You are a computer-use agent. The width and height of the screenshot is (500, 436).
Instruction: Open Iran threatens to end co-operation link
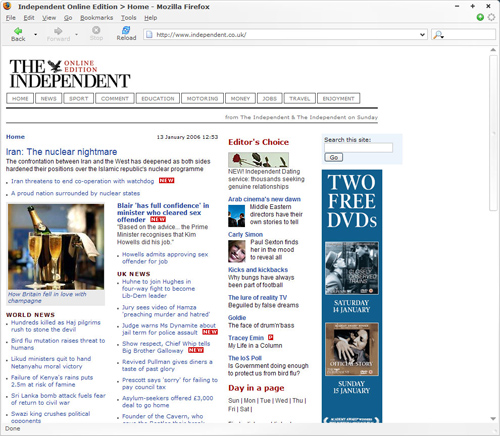click(83, 181)
